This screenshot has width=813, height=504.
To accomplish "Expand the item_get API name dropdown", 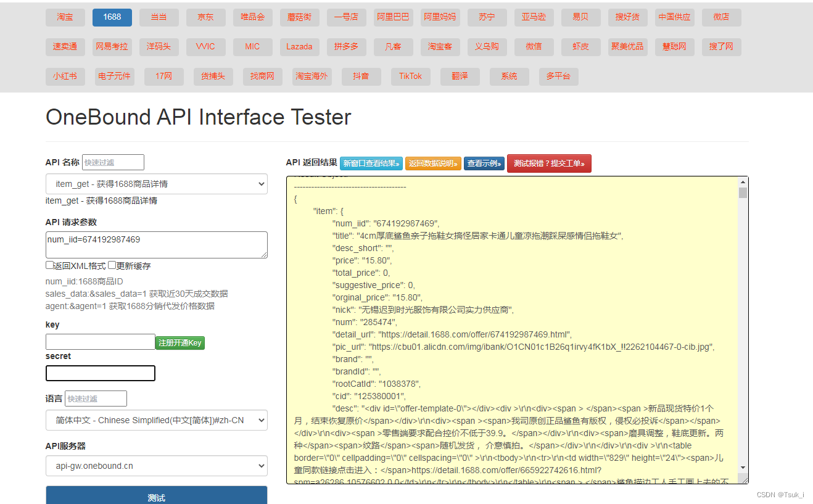I will (x=157, y=184).
